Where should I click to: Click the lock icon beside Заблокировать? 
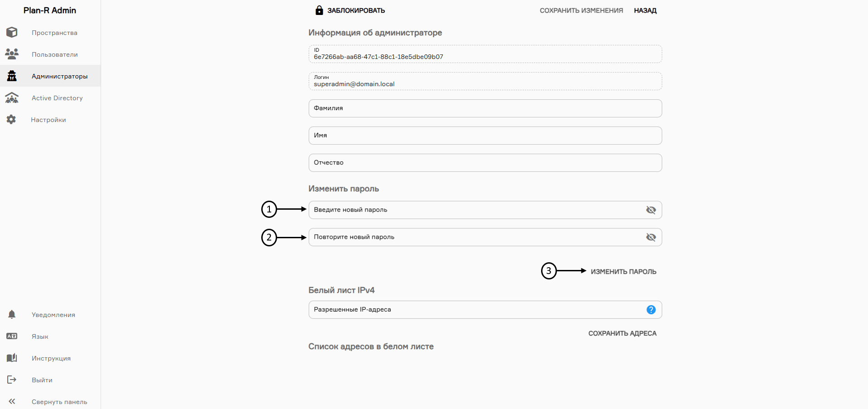(319, 10)
